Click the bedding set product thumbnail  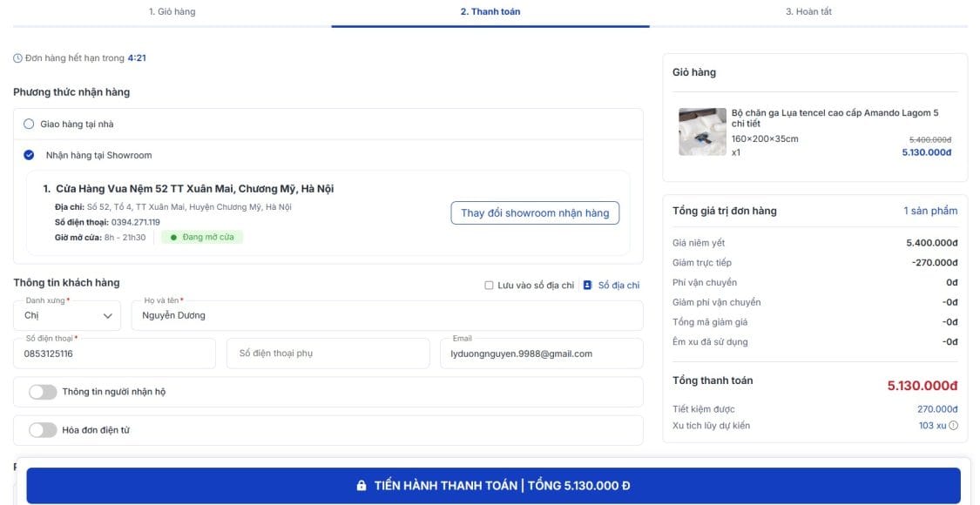pos(702,131)
